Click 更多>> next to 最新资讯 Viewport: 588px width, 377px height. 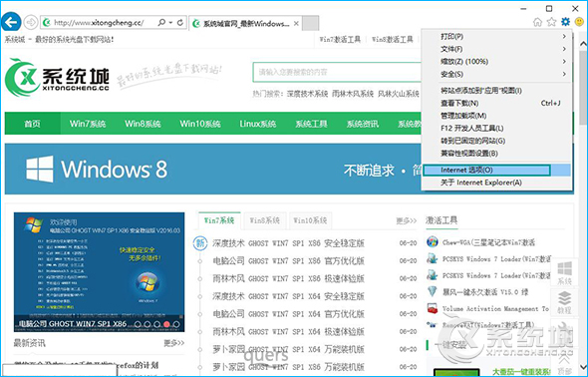174,343
